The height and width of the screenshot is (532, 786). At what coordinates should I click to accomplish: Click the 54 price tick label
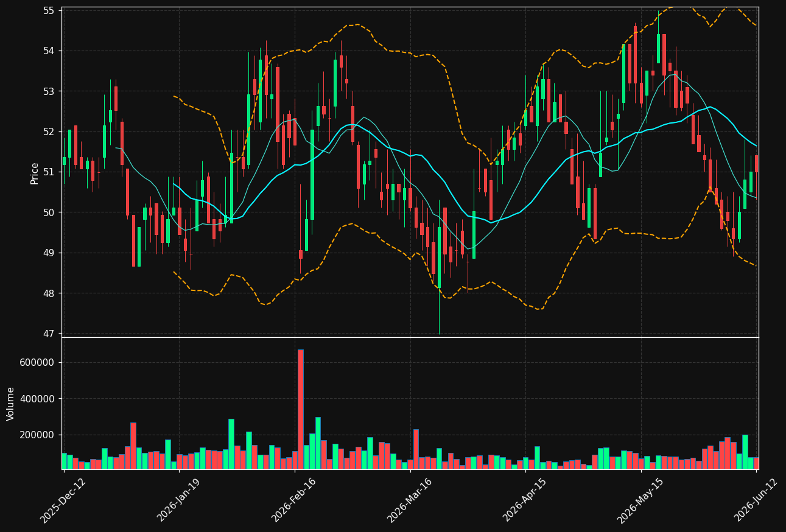(49, 51)
